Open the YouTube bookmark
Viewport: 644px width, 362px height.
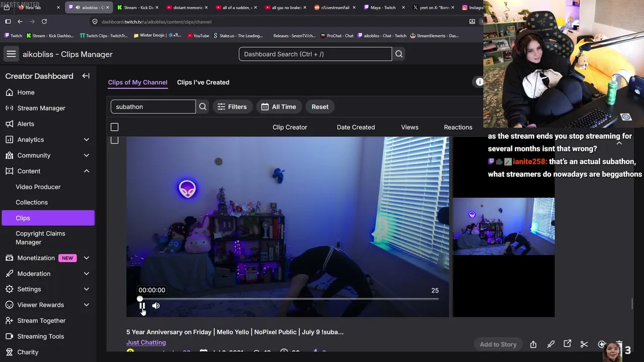click(198, 36)
